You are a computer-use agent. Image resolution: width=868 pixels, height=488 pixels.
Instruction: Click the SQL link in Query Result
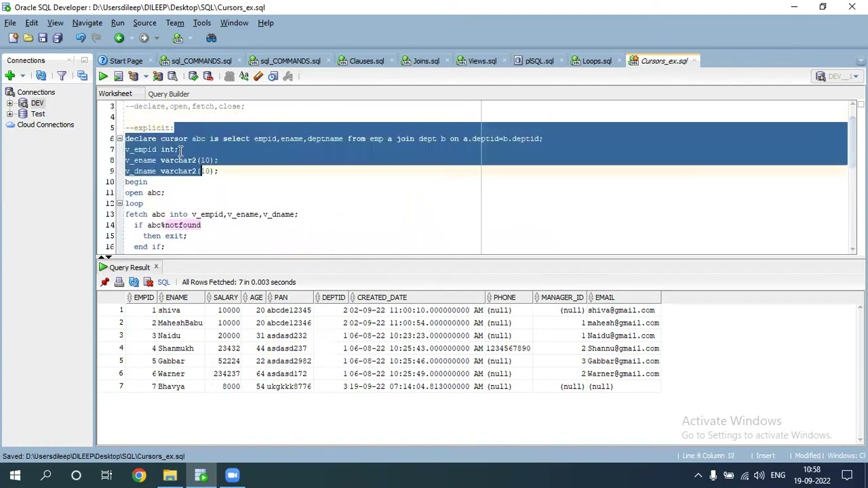tap(163, 282)
